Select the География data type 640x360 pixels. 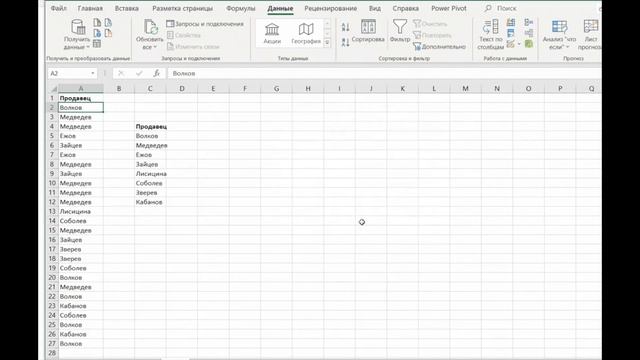[x=306, y=33]
